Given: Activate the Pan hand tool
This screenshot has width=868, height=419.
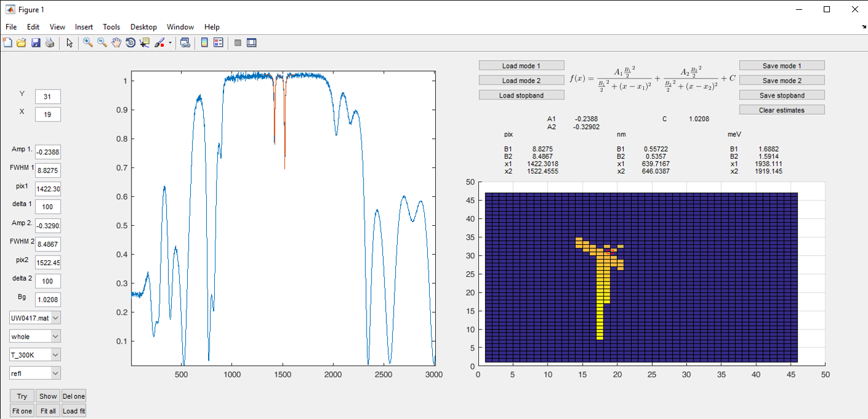Looking at the screenshot, I should coord(116,43).
